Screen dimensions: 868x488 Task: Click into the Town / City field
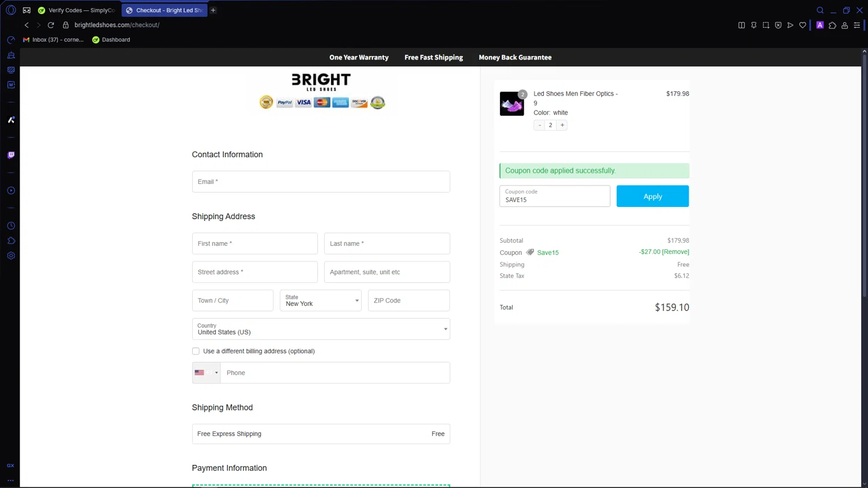pyautogui.click(x=233, y=301)
